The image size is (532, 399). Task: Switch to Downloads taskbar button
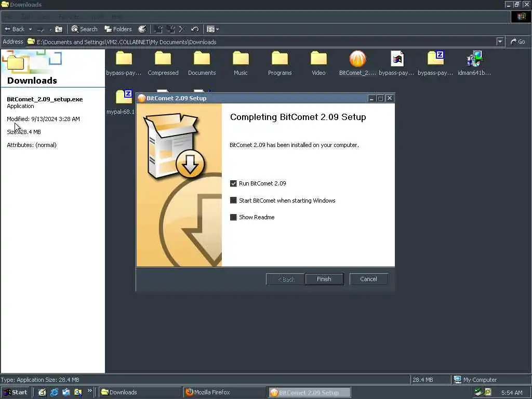click(x=140, y=392)
